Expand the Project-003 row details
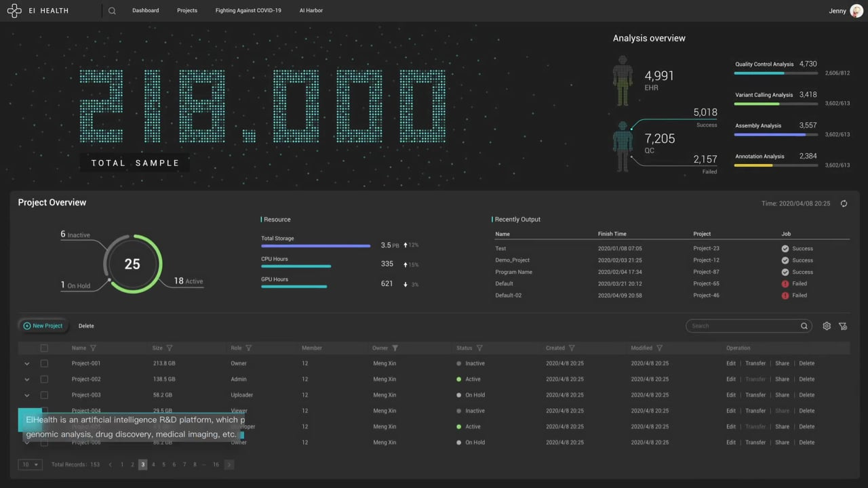This screenshot has width=868, height=488. point(27,395)
